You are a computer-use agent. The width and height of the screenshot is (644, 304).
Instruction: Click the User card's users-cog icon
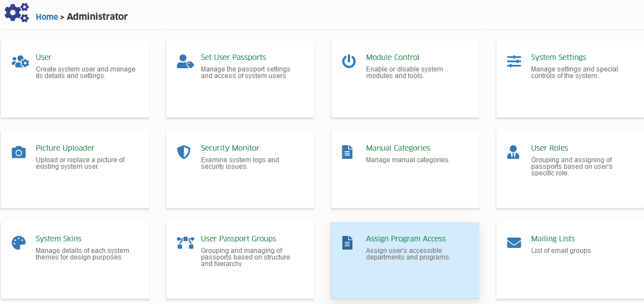tap(20, 62)
